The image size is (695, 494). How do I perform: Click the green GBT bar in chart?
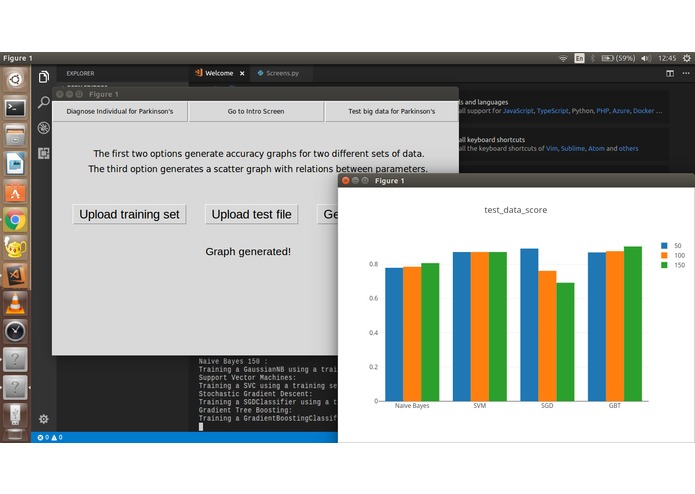[x=633, y=324]
